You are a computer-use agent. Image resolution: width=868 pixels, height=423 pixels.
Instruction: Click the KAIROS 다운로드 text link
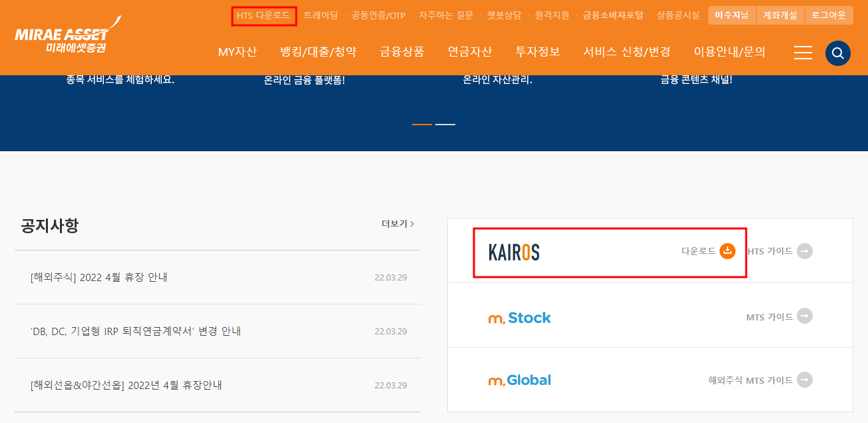click(698, 251)
